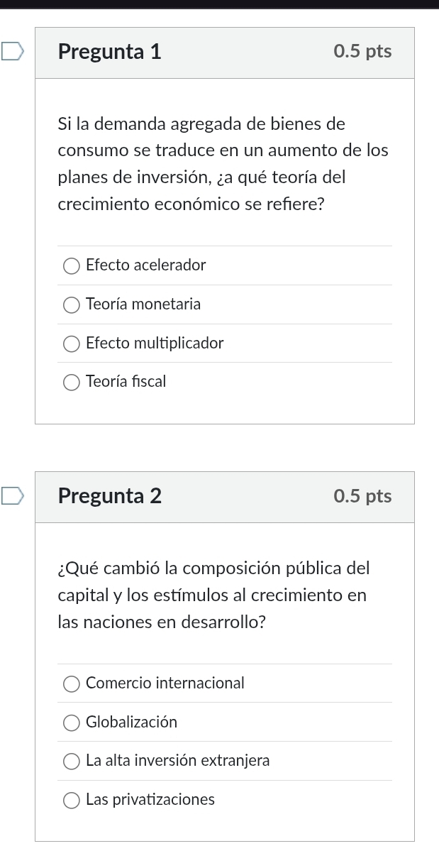
Task: Click the Pregunta 1 heading
Action: (110, 52)
